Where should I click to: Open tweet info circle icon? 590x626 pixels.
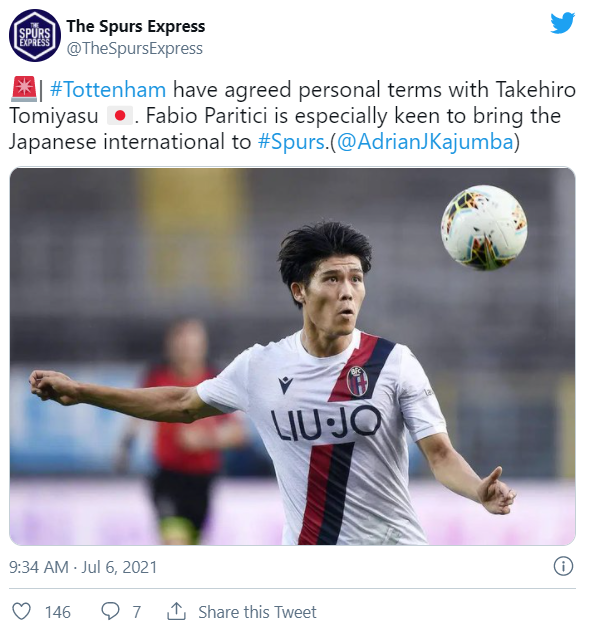[563, 566]
